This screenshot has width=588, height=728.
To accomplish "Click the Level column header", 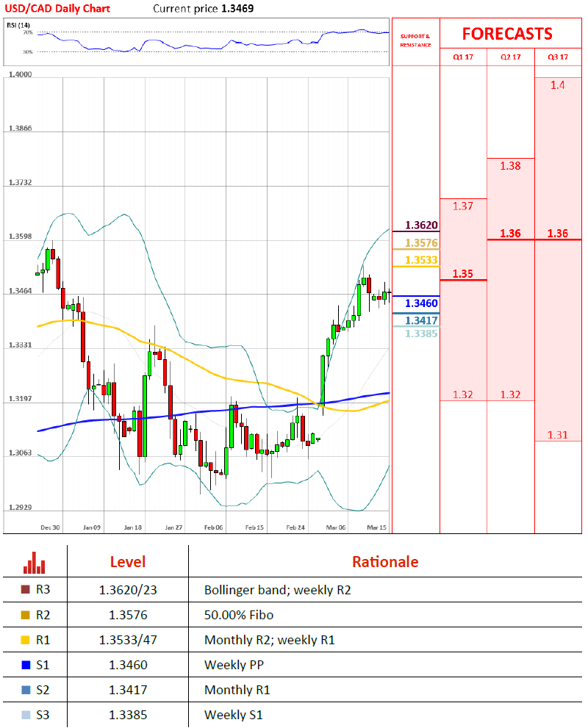I will [x=128, y=562].
